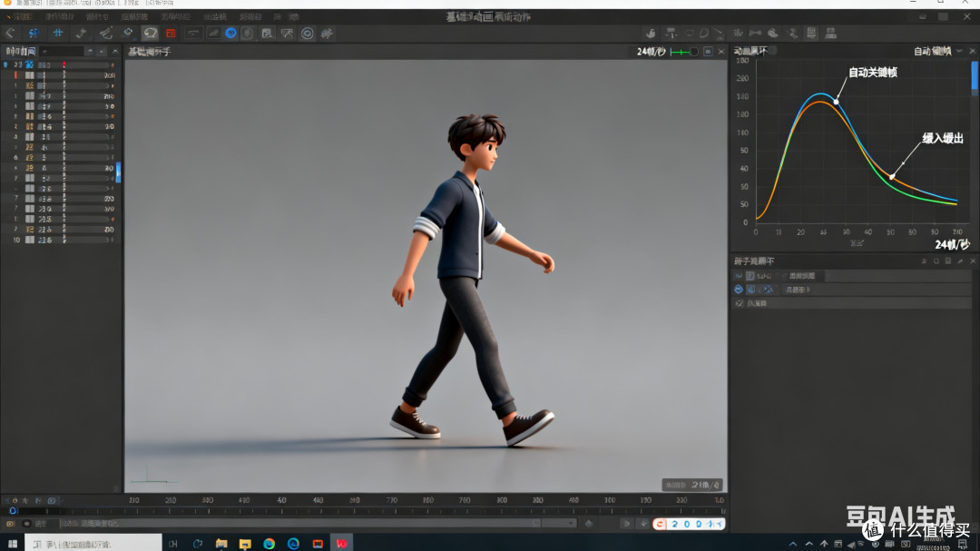Select the bone joint tool
The width and height of the screenshot is (980, 551).
(82, 34)
